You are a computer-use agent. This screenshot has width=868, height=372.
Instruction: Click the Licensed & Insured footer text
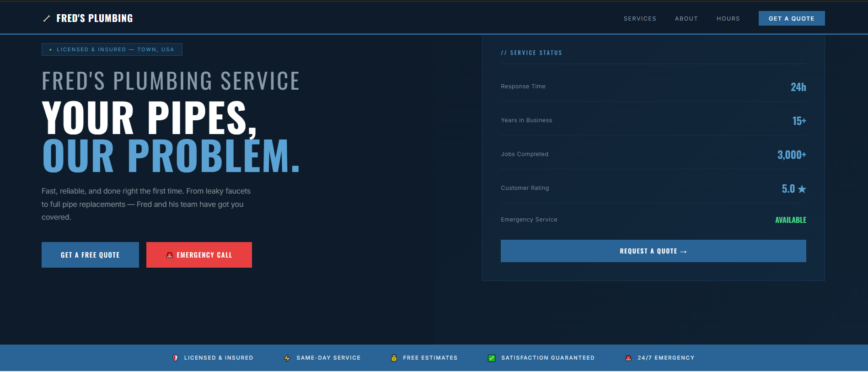[x=219, y=358]
